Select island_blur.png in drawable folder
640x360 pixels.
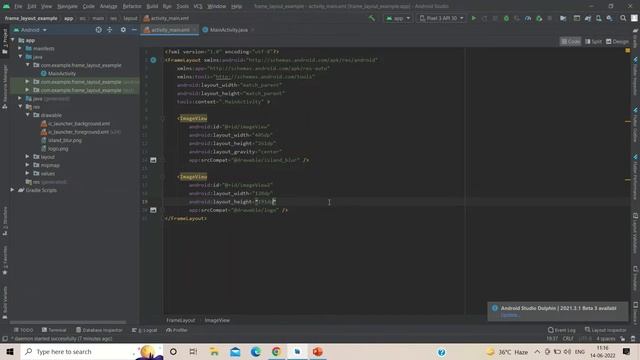(x=64, y=140)
